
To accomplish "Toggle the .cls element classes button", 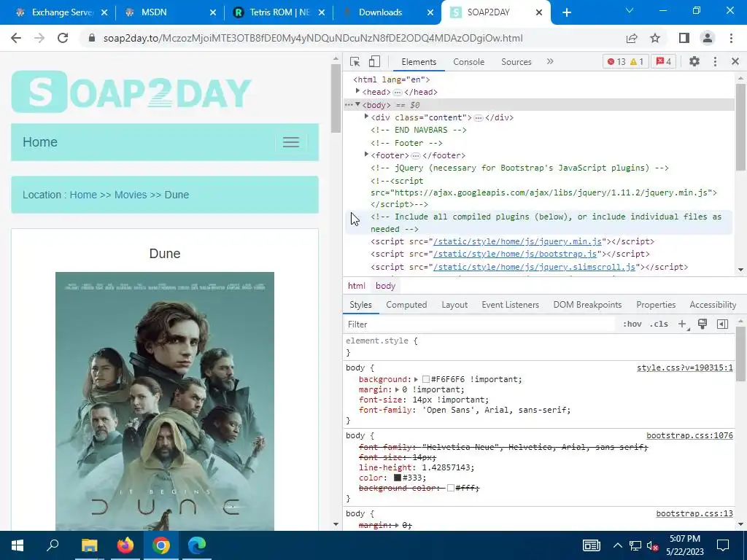I will 659,324.
